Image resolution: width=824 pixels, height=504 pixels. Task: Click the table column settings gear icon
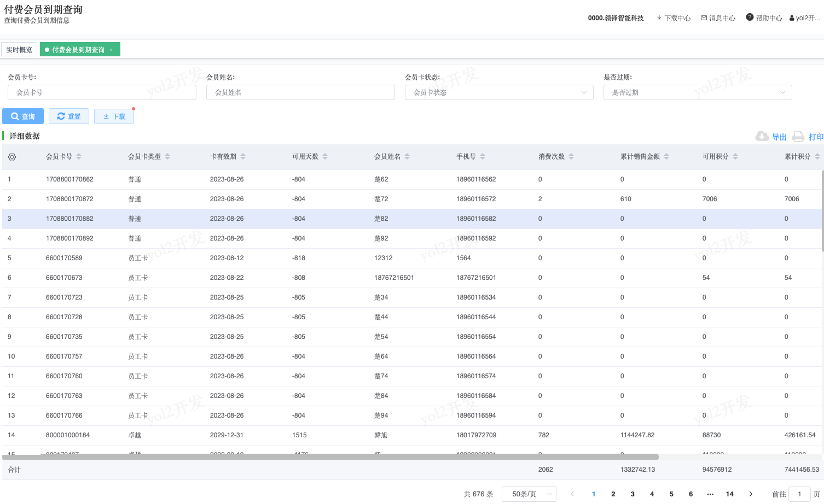12,157
